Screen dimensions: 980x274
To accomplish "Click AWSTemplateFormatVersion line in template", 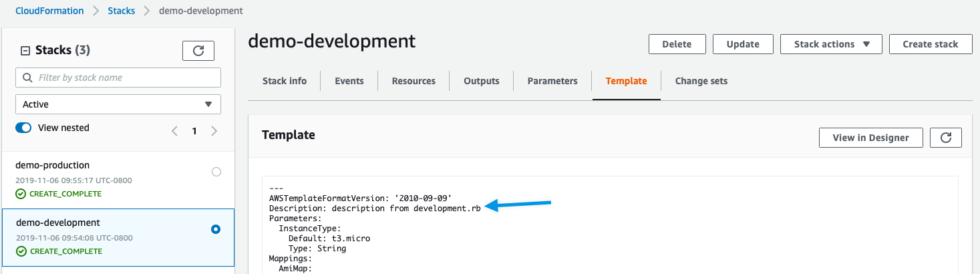I will click(x=361, y=198).
